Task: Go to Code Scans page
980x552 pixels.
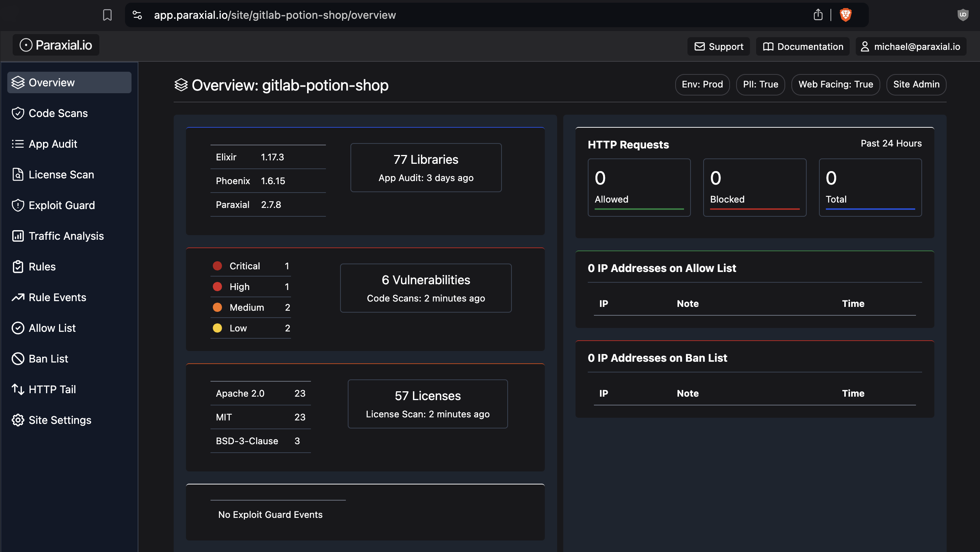Action: (x=69, y=113)
